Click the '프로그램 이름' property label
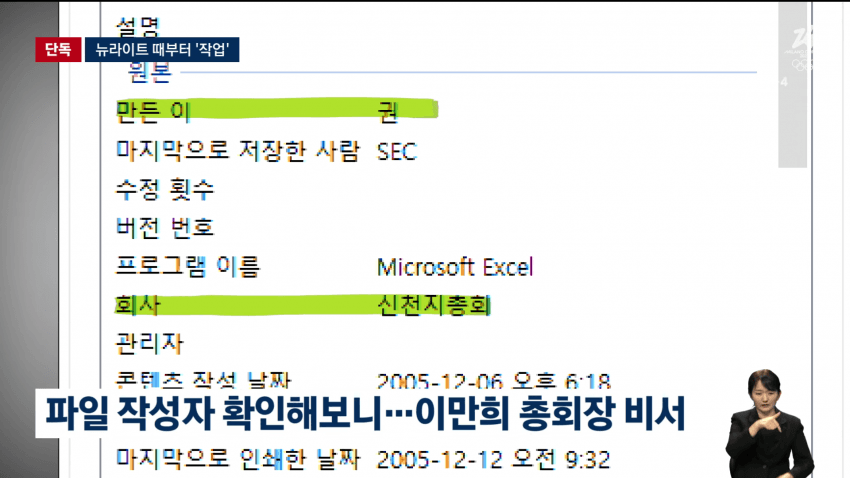The image size is (850, 478). [188, 267]
